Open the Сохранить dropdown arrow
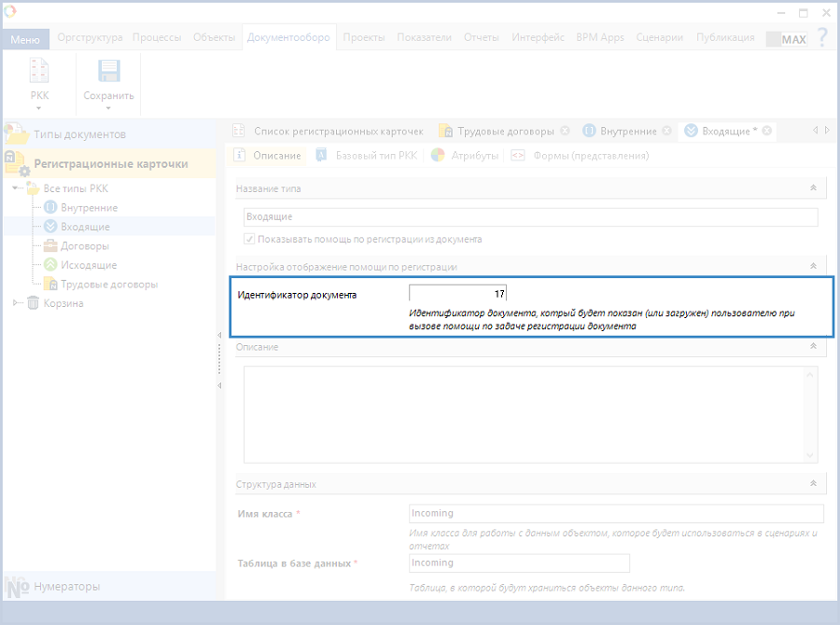The height and width of the screenshot is (625, 840). (x=108, y=108)
